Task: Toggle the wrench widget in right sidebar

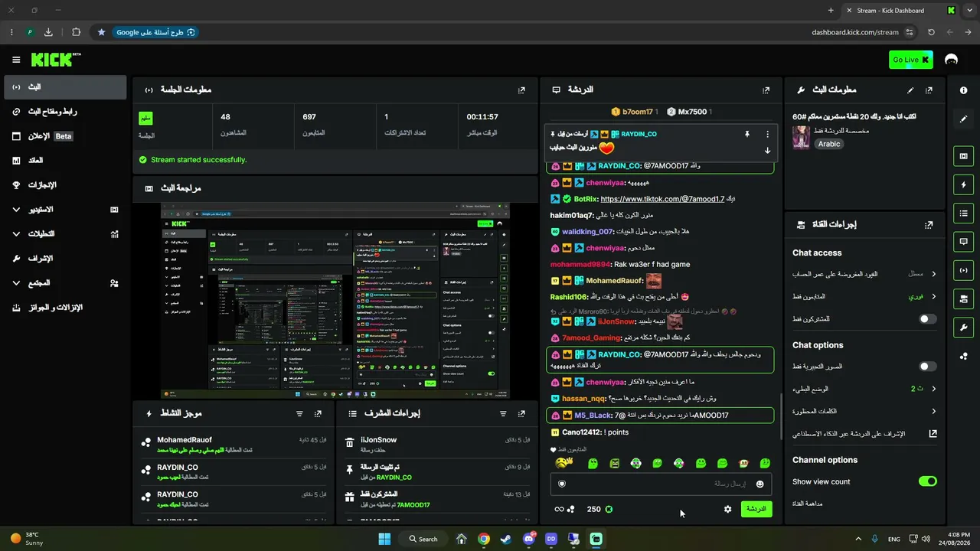Action: [963, 327]
